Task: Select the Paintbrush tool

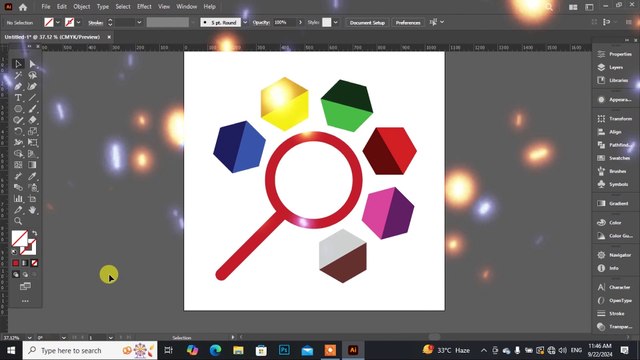Action: point(33,109)
